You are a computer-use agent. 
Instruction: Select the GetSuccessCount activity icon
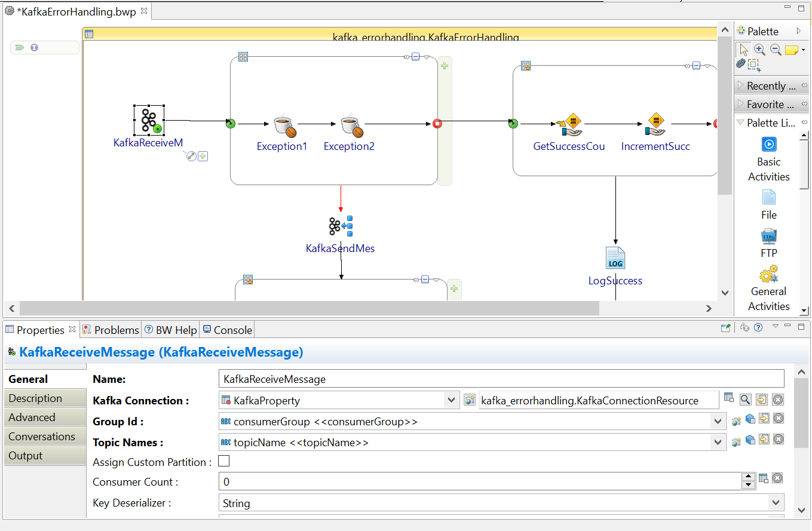click(x=569, y=124)
